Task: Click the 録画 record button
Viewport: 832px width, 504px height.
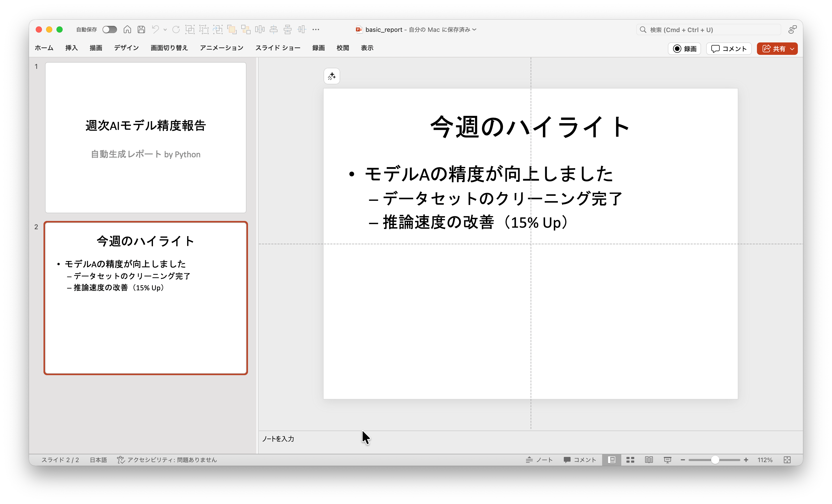Action: pos(684,49)
